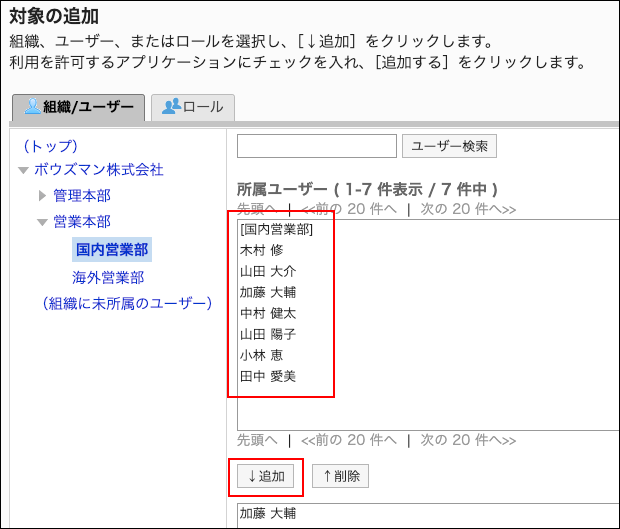
Task: Select user 山田 大介 in the list
Action: click(x=268, y=272)
